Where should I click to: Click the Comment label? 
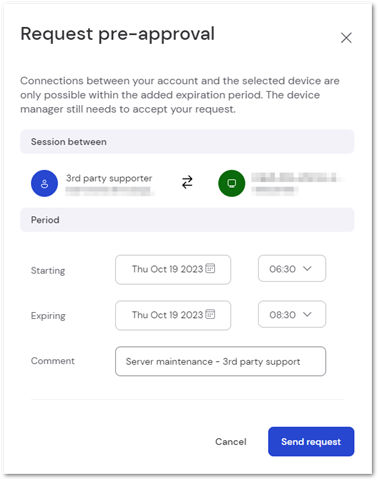53,361
